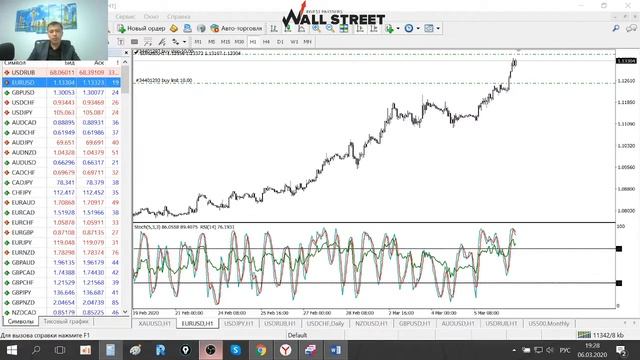Screen dimensions: 640x360
Task: Select the lower indicator level marker
Action: click(619, 283)
